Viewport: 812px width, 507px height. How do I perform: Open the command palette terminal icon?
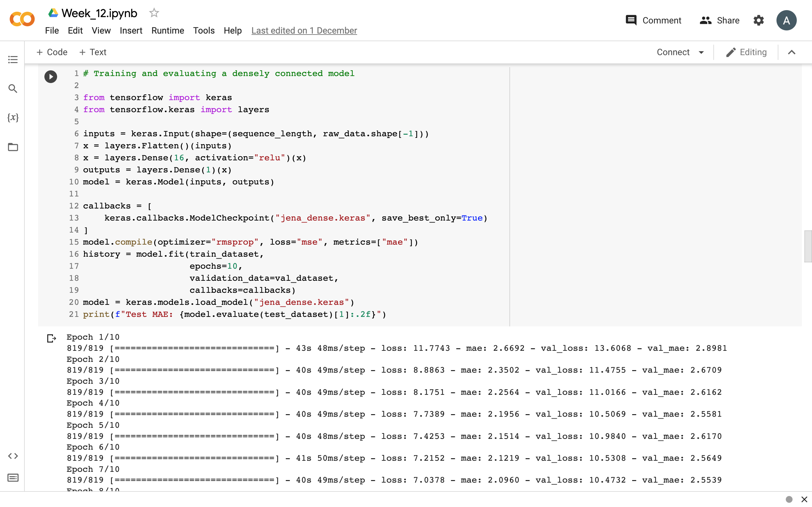tap(13, 478)
